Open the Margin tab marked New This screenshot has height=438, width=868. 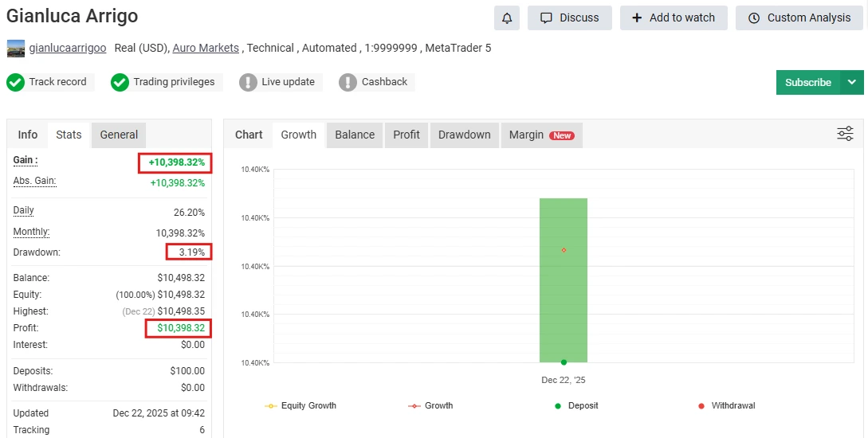(x=541, y=135)
